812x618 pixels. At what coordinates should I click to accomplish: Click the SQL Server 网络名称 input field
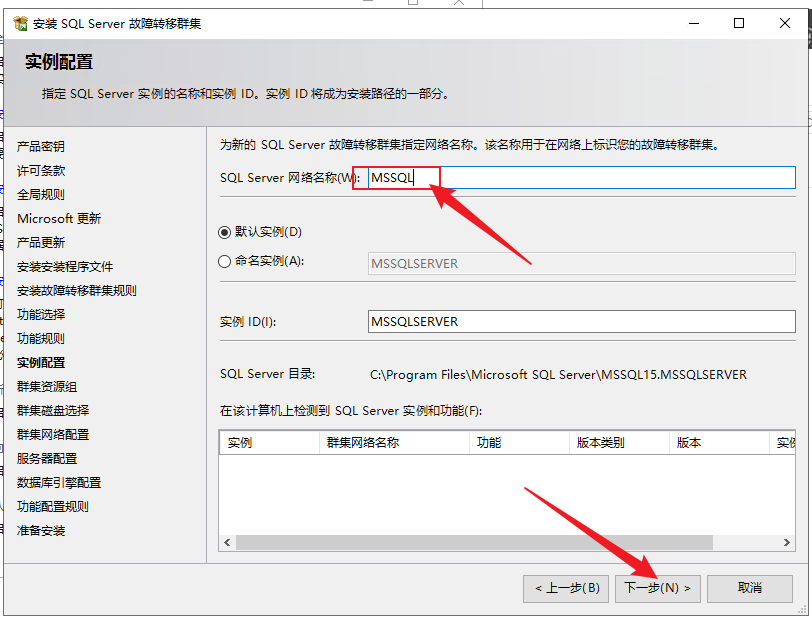[x=582, y=178]
